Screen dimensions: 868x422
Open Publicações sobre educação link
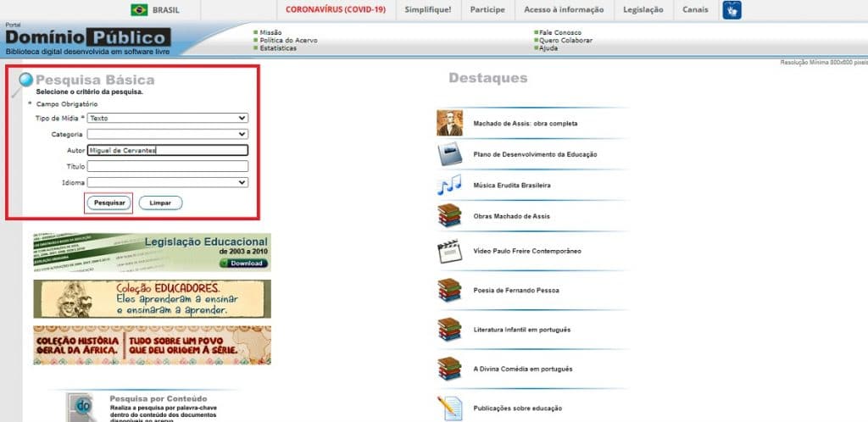tap(518, 408)
